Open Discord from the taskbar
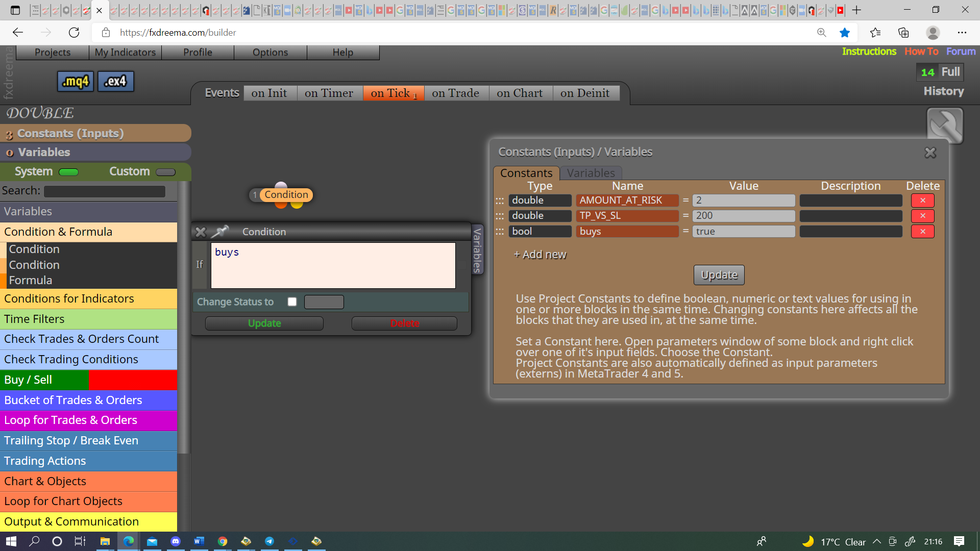Viewport: 980px width, 551px height. pos(176,541)
